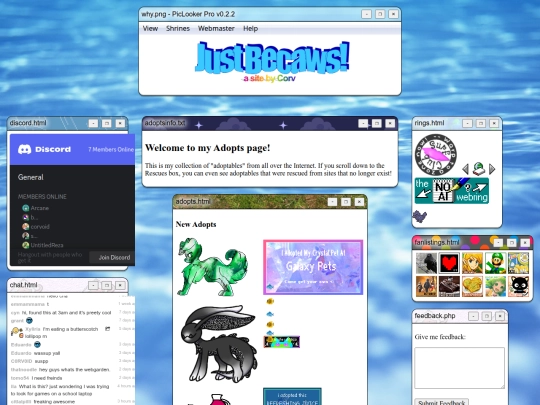
Task: Click the NO AI notepad icon
Action: tap(443, 190)
